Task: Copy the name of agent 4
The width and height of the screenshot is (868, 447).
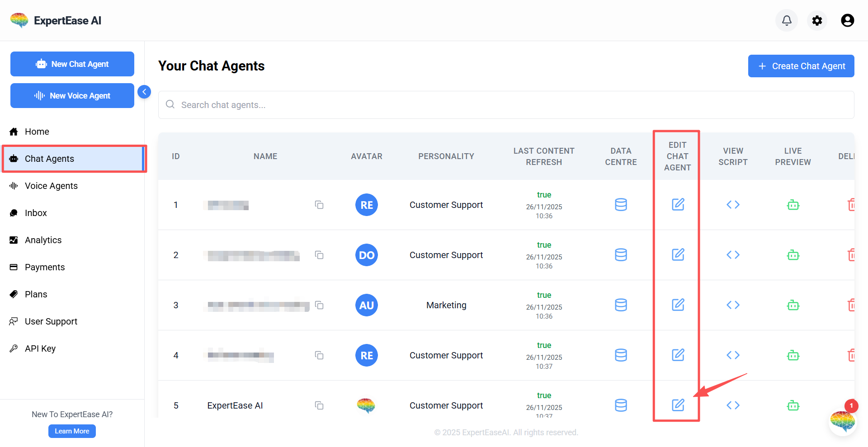Action: point(319,355)
